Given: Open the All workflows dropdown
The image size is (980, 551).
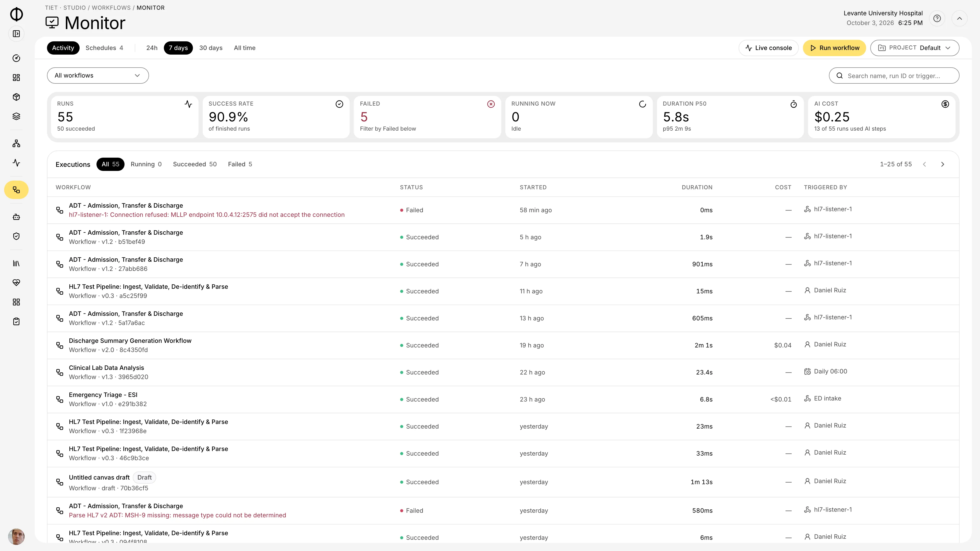Looking at the screenshot, I should pyautogui.click(x=98, y=75).
